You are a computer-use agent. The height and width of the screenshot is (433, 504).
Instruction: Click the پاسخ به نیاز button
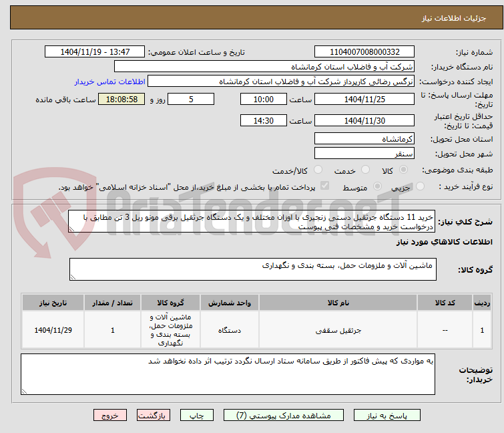[x=387, y=415]
